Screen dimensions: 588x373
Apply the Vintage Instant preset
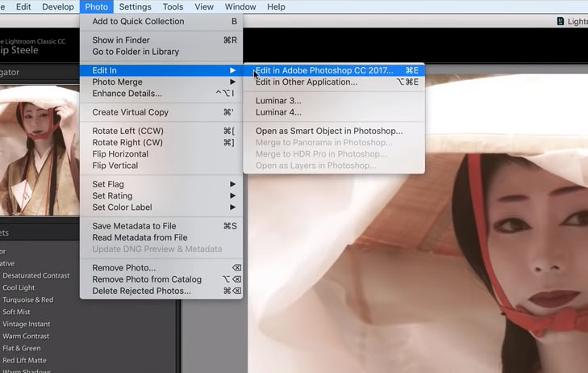pyautogui.click(x=27, y=324)
